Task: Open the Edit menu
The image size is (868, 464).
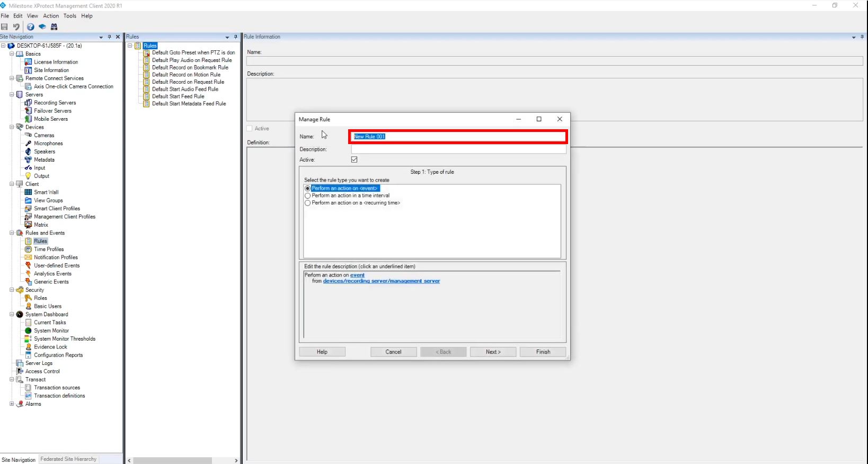Action: (18, 16)
